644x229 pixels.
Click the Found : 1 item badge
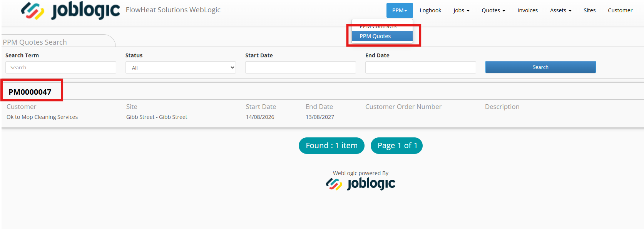pos(331,145)
